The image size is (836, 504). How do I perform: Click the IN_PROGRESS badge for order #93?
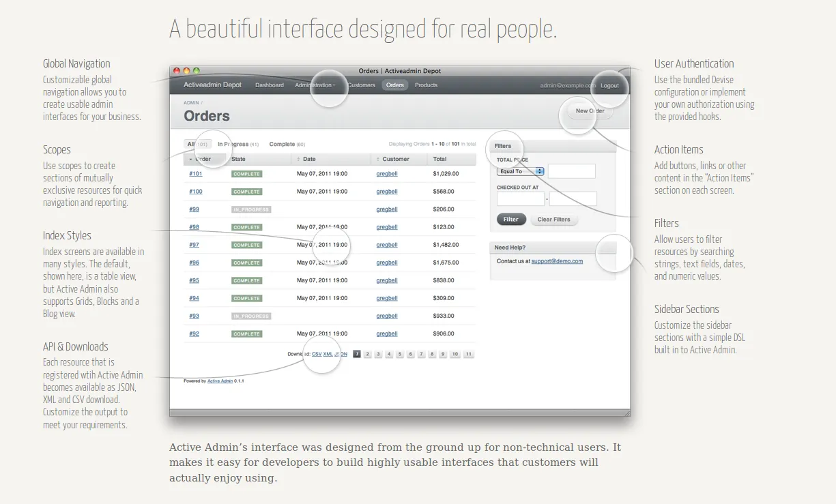[251, 316]
